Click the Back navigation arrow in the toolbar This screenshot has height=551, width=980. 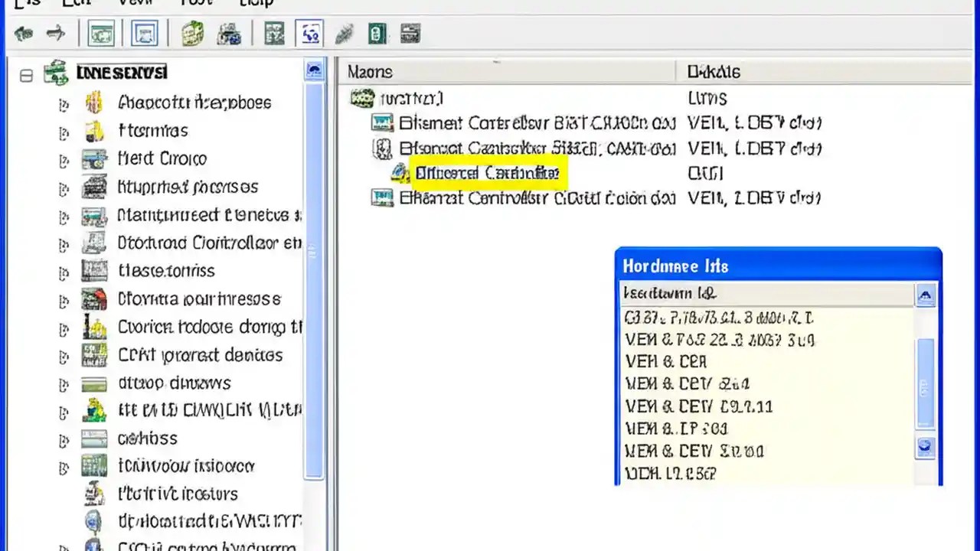[23, 32]
